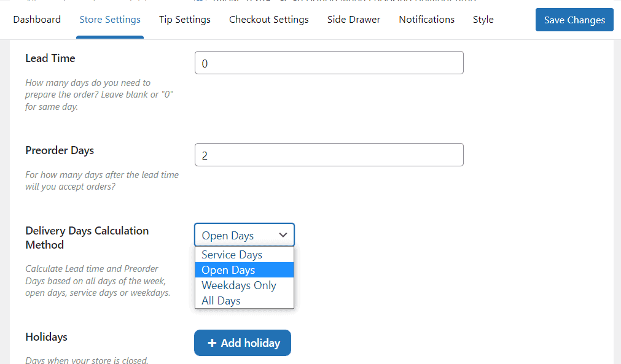Click the Holidays section label
The width and height of the screenshot is (621, 364).
[x=46, y=337]
